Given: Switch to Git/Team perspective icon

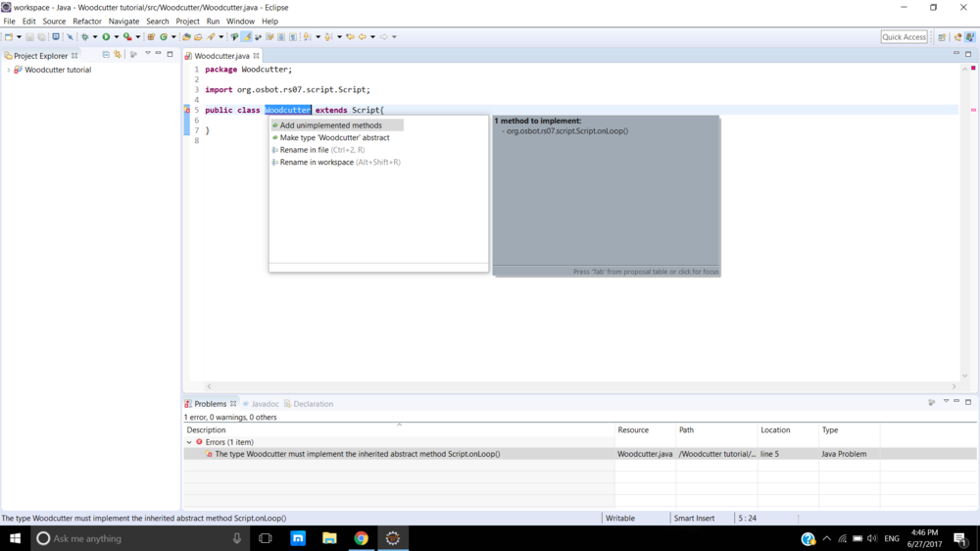Looking at the screenshot, I should tap(957, 37).
